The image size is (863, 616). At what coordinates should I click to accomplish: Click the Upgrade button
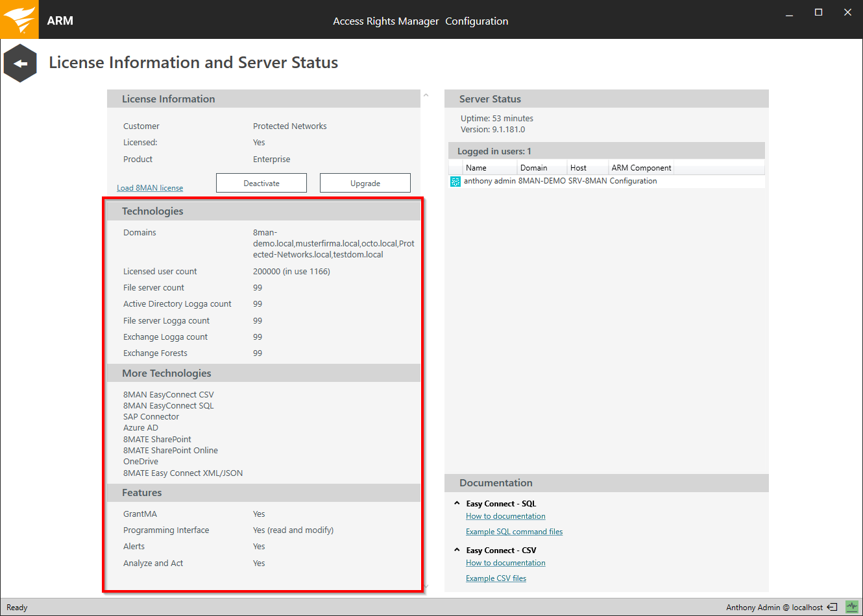(365, 183)
